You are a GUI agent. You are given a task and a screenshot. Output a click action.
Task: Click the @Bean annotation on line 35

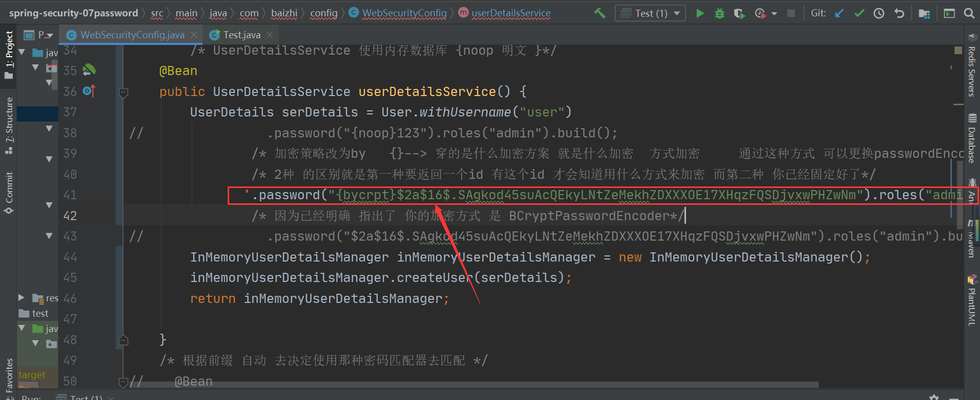click(178, 71)
